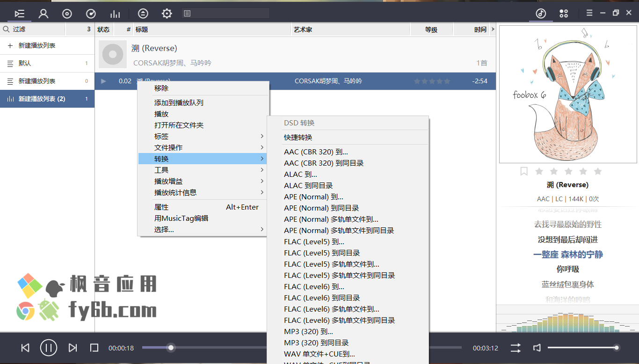Choose 移除 from the context menu
The width and height of the screenshot is (639, 364).
(203, 88)
